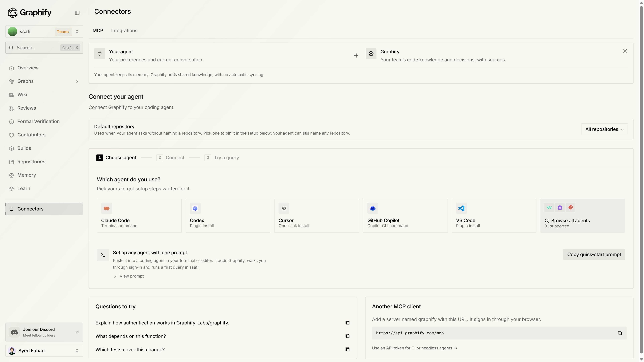Collapse the sidebar with the panel icon
644x362 pixels.
tap(77, 13)
